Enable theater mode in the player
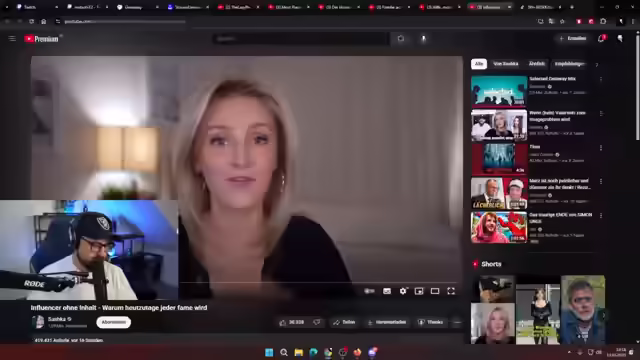The height and width of the screenshot is (360, 640). click(435, 291)
